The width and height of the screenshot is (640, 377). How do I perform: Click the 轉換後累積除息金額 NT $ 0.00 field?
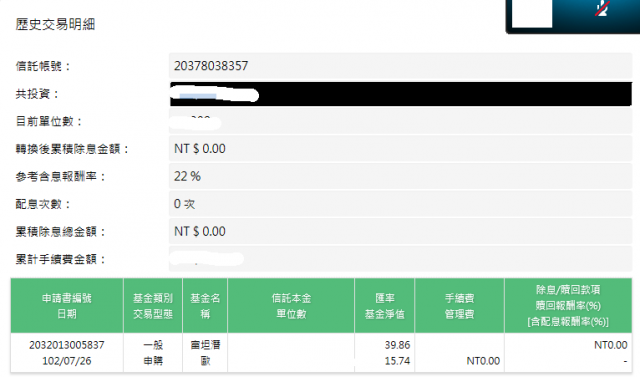tap(400, 149)
